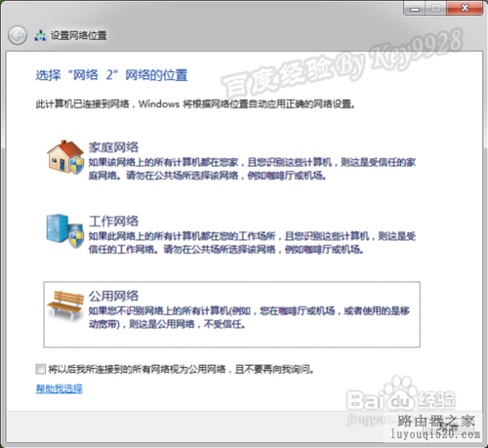Viewport: 488px width, 448px height.
Task: Minimize the network location window
Action: tap(415, 9)
